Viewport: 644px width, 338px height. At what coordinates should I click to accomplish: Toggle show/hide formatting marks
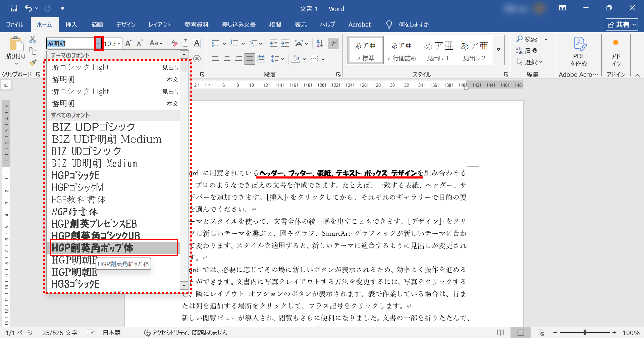[333, 43]
